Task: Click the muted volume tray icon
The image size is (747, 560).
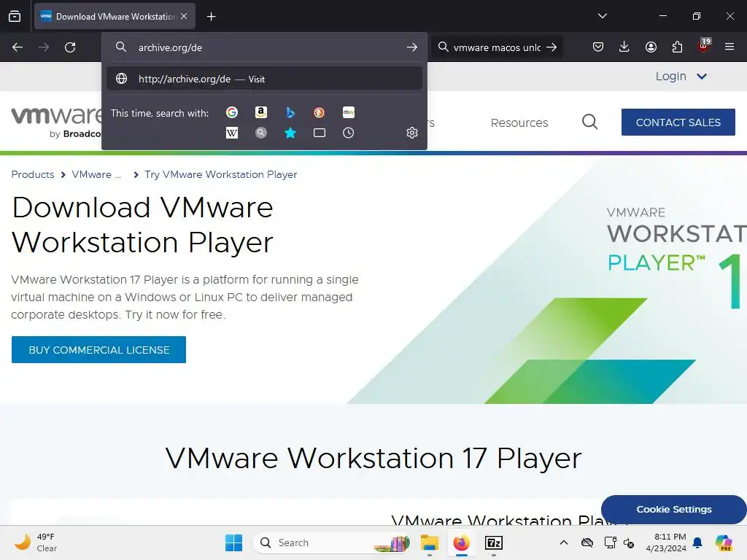Action: click(x=629, y=542)
